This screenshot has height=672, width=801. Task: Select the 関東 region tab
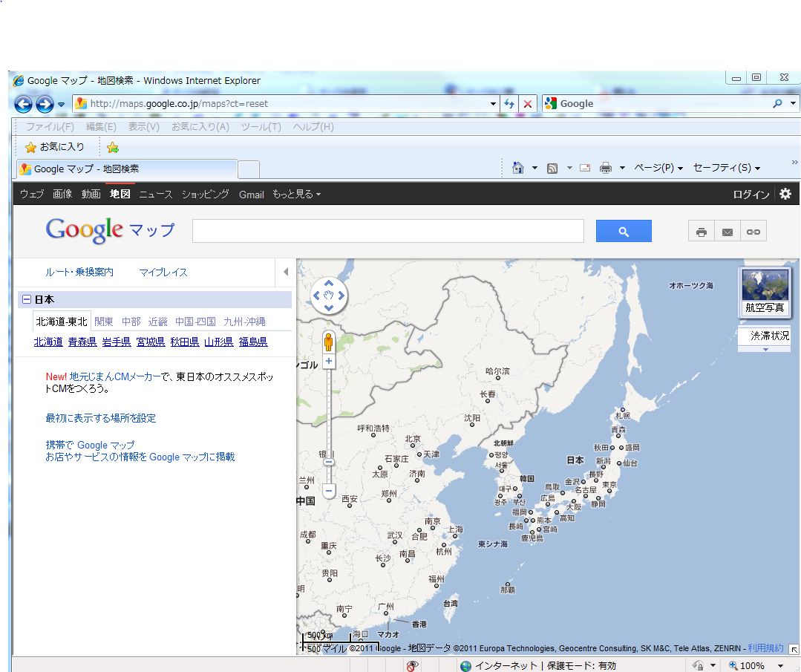[104, 322]
